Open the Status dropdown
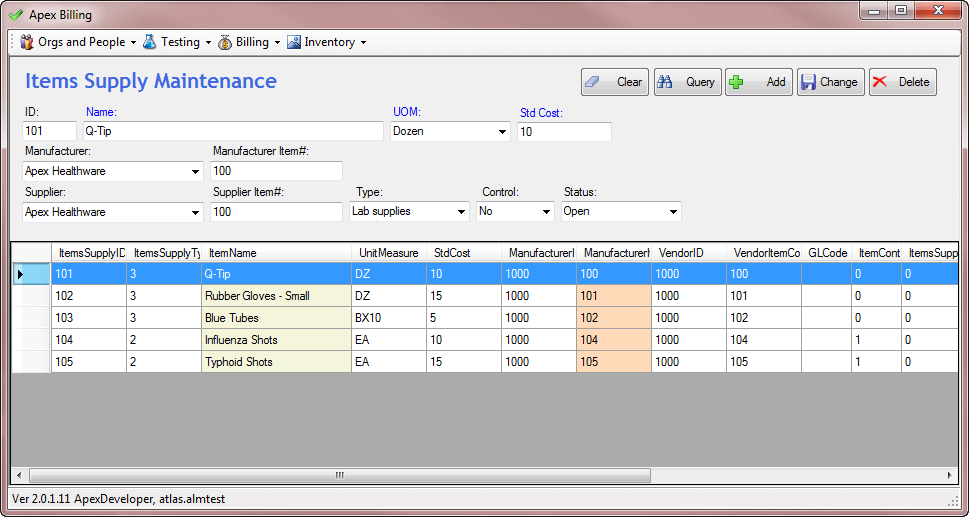The image size is (969, 517). coord(674,211)
